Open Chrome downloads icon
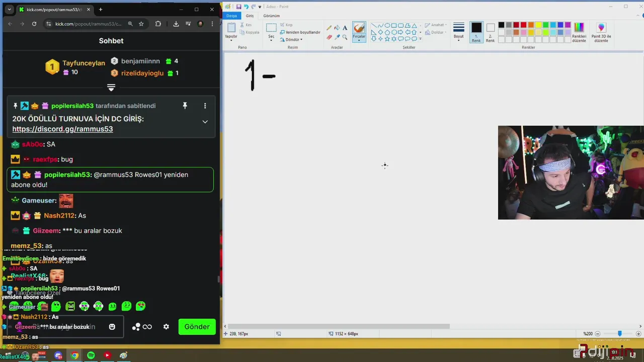The image size is (644, 362). [x=176, y=24]
